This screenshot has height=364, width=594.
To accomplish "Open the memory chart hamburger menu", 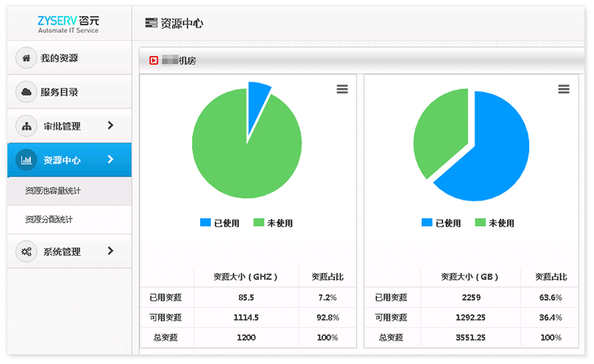I will pyautogui.click(x=564, y=89).
